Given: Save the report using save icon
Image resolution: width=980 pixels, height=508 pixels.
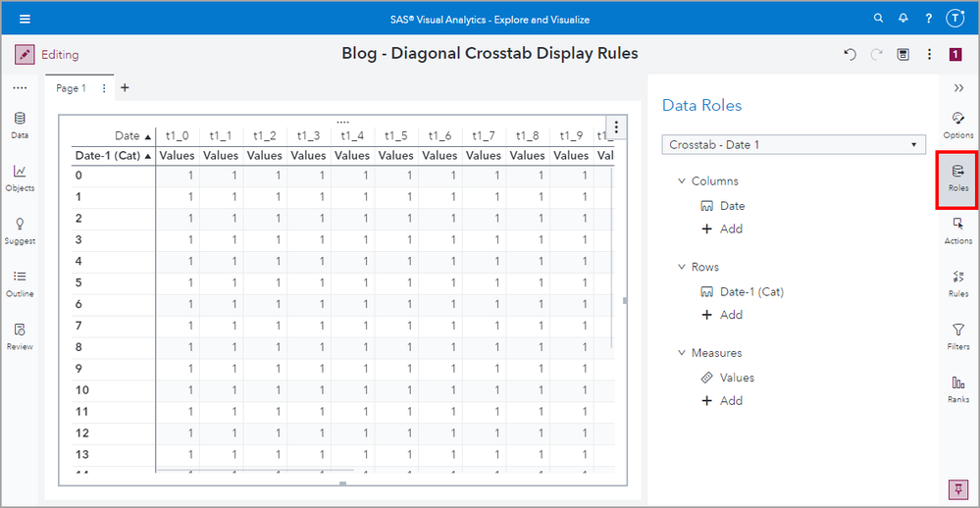Looking at the screenshot, I should coord(903,54).
